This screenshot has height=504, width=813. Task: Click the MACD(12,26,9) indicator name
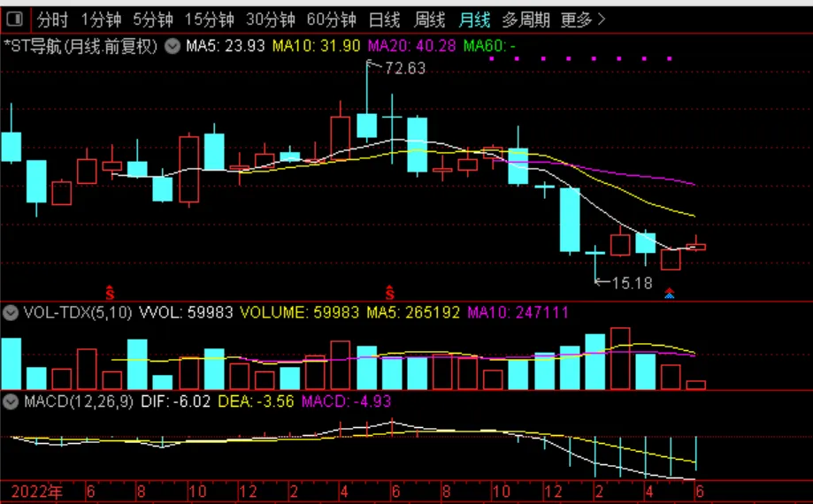(79, 401)
